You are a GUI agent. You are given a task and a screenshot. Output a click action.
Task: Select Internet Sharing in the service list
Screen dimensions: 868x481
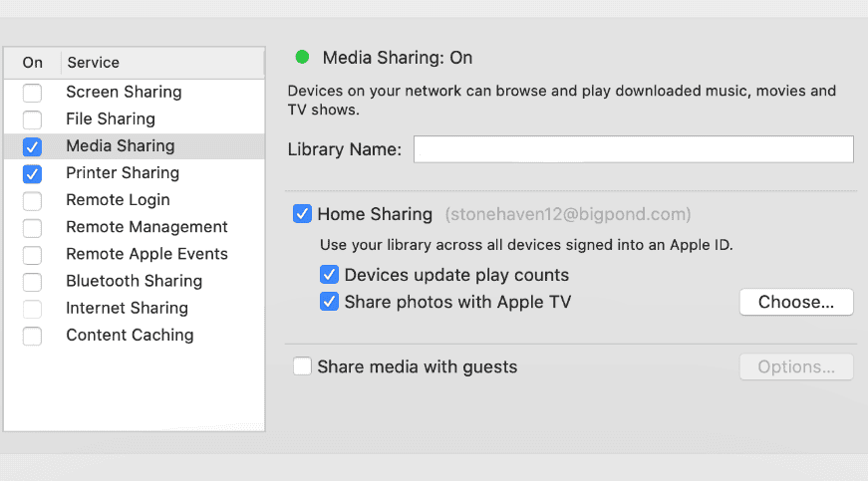(x=127, y=309)
